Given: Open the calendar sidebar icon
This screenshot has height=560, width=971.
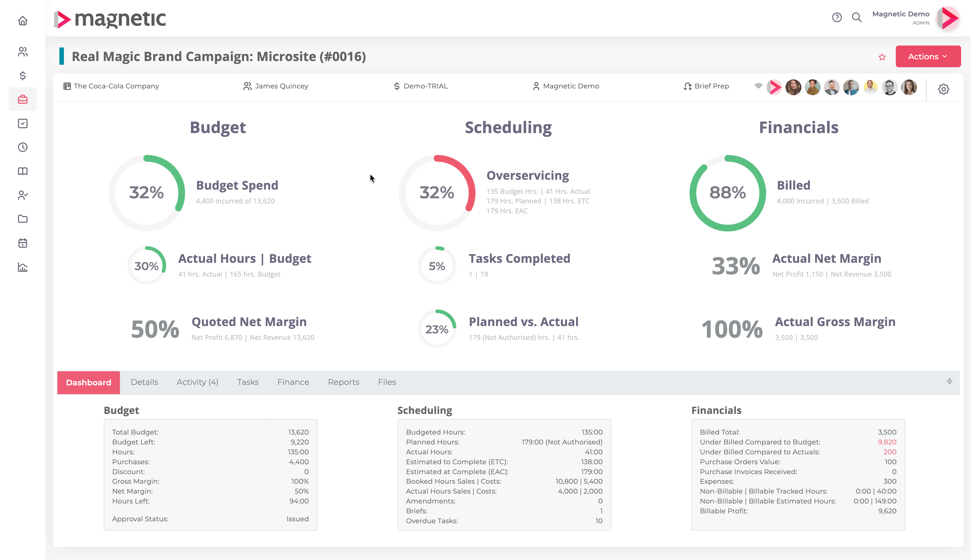Looking at the screenshot, I should coord(23,243).
